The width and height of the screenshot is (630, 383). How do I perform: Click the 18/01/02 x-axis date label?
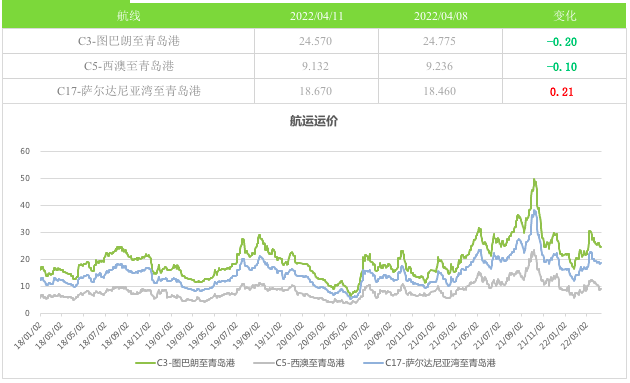pyautogui.click(x=28, y=336)
